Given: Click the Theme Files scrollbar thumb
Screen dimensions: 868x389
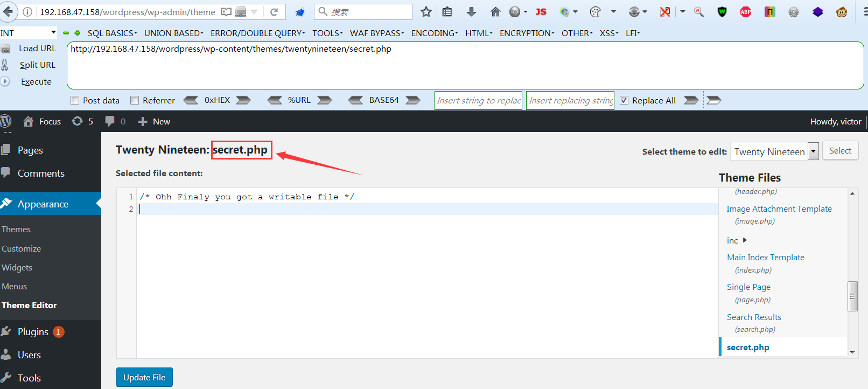Looking at the screenshot, I should coord(852,296).
